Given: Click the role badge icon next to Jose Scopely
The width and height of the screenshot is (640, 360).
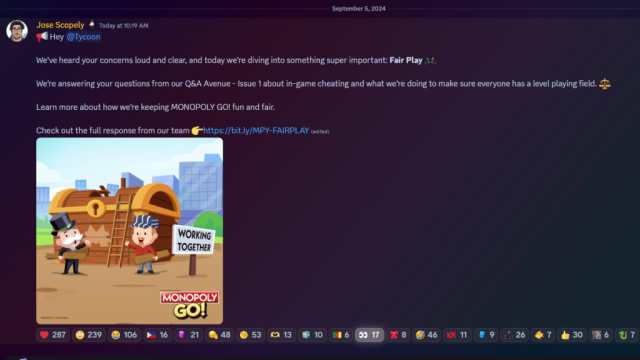Looking at the screenshot, I should click(92, 24).
